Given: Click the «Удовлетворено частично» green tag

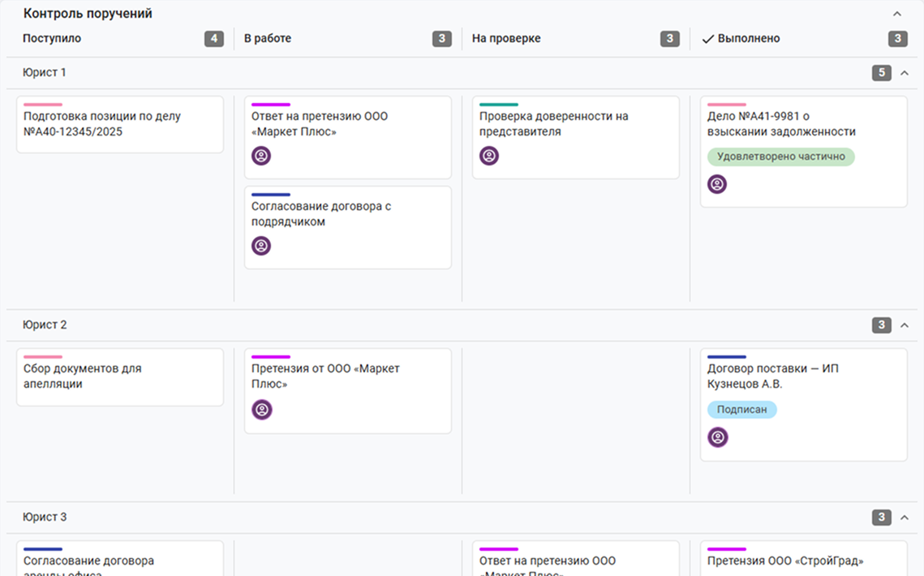Looking at the screenshot, I should tap(780, 157).
